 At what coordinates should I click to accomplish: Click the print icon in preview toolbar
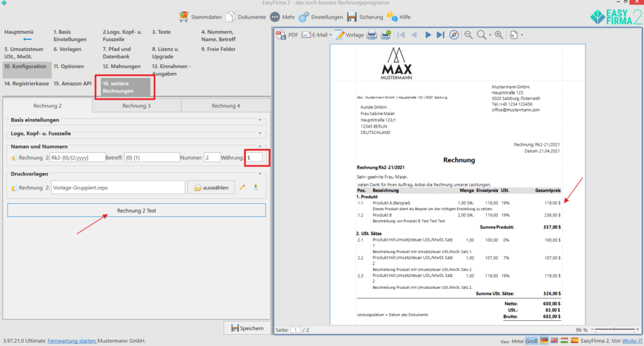372,35
